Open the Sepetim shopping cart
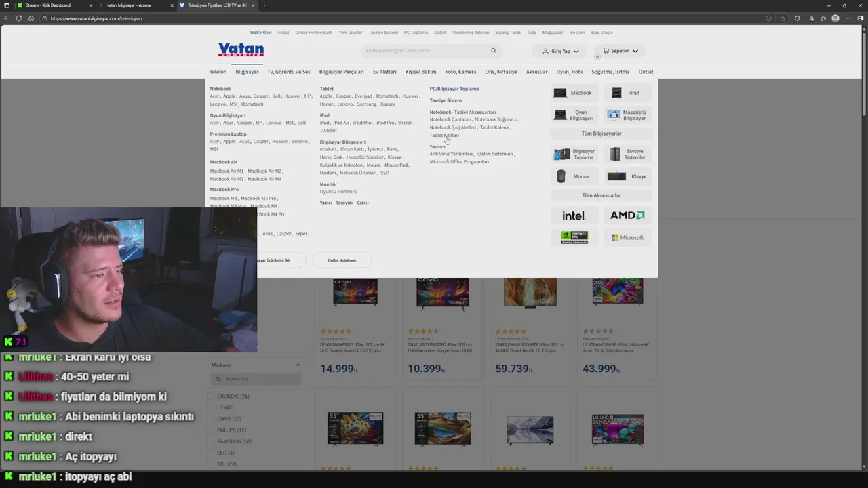Image resolution: width=868 pixels, height=488 pixels. click(620, 51)
